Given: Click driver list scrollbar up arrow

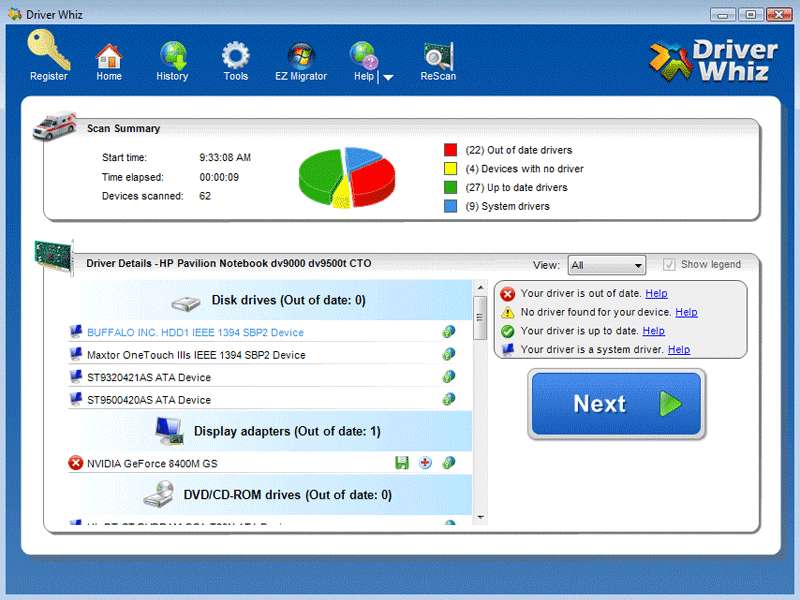Looking at the screenshot, I should tap(480, 288).
